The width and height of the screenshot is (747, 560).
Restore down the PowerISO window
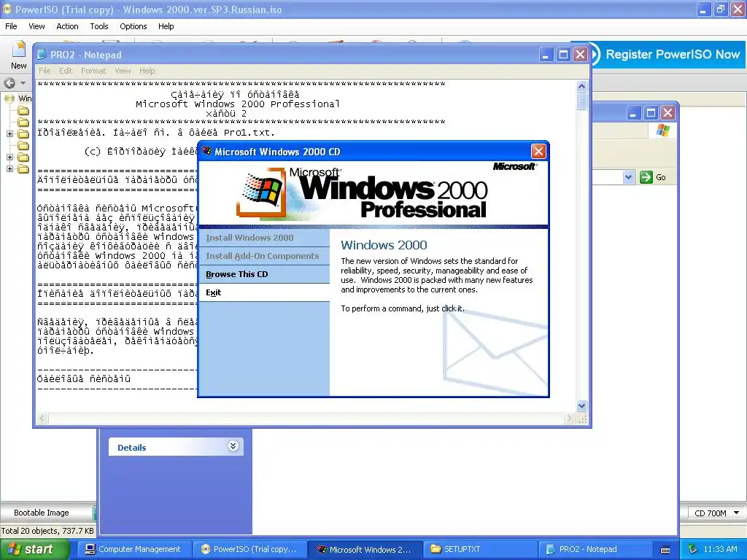(x=720, y=9)
